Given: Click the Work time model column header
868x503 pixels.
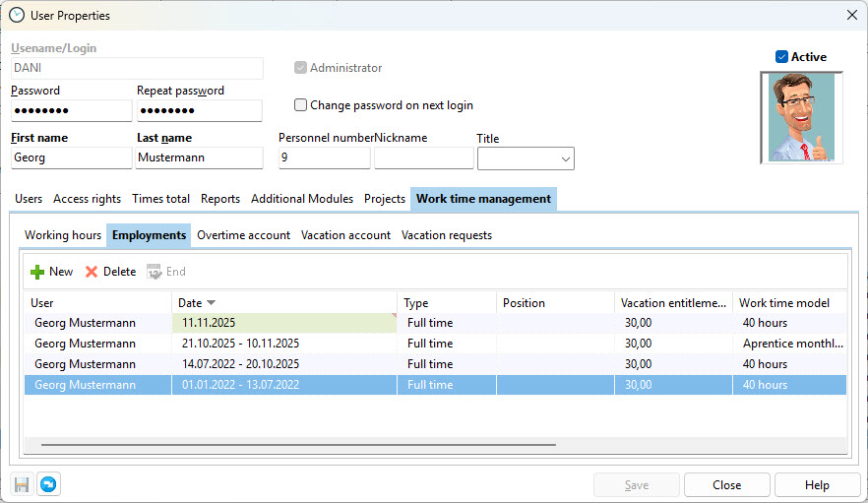Looking at the screenshot, I should point(783,303).
